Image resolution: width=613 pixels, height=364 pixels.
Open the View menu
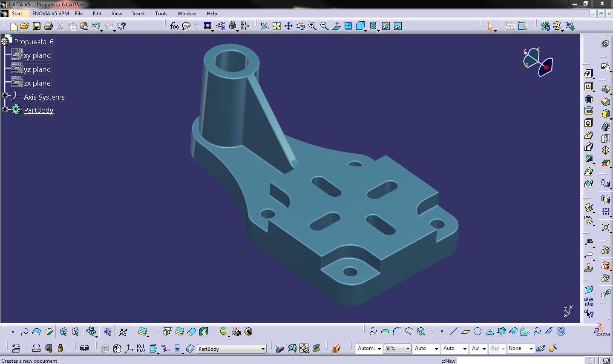tap(117, 14)
